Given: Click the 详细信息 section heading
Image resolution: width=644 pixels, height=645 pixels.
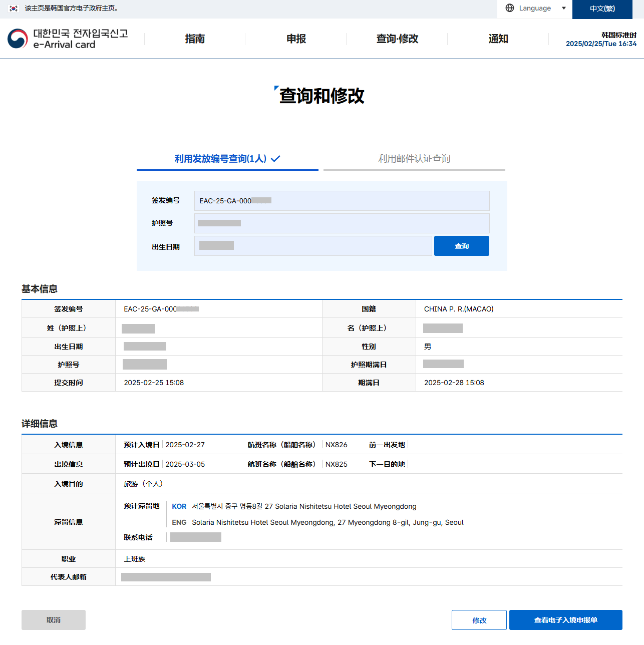Looking at the screenshot, I should coord(40,424).
